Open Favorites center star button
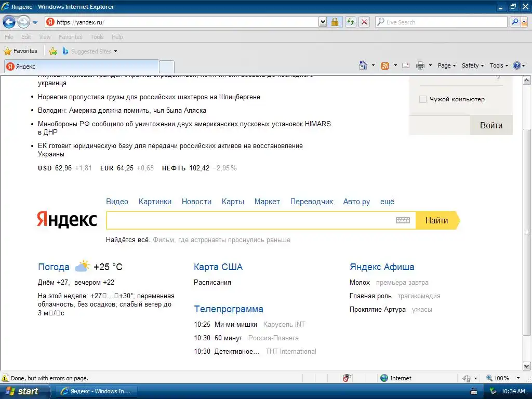This screenshot has width=532, height=399. 20,51
